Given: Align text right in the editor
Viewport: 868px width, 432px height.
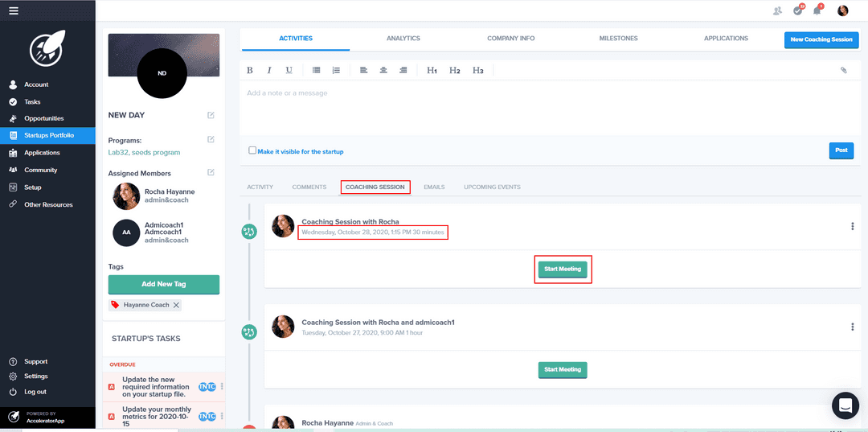Looking at the screenshot, I should click(x=403, y=70).
